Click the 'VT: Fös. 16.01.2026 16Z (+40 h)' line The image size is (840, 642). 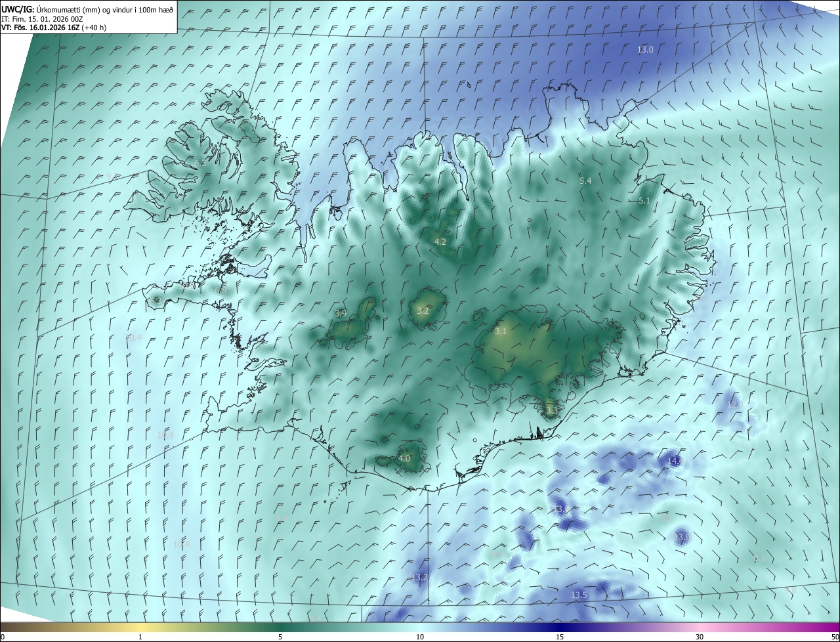54,28
